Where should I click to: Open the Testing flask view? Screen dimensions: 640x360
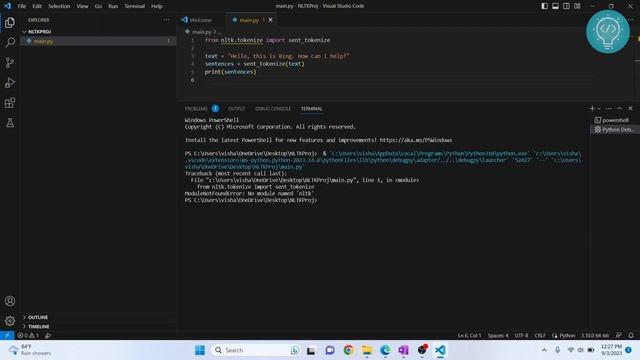click(10, 122)
